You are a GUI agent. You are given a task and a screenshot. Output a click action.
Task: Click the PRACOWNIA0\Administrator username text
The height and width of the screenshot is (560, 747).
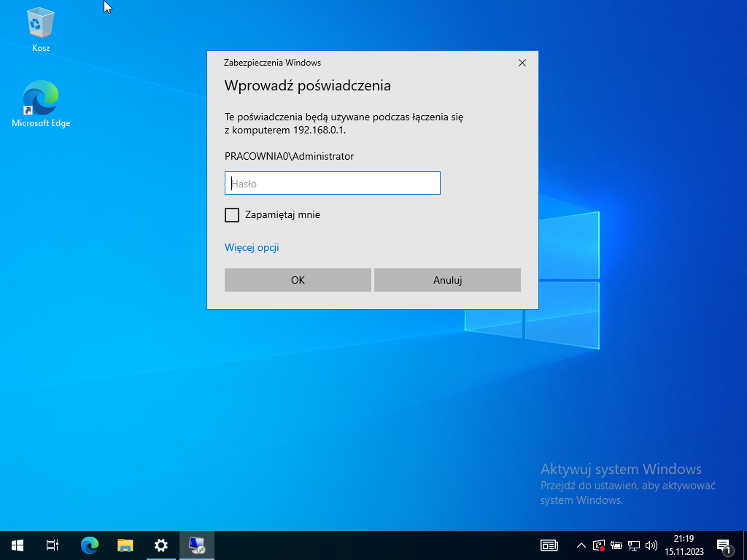289,156
